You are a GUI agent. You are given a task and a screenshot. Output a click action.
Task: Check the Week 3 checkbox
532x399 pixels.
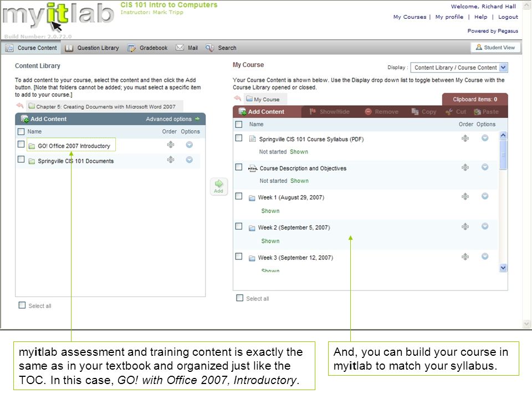(239, 257)
